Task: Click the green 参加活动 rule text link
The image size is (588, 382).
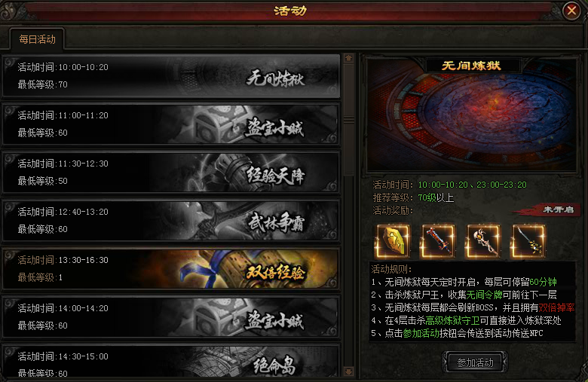Action: tap(421, 333)
